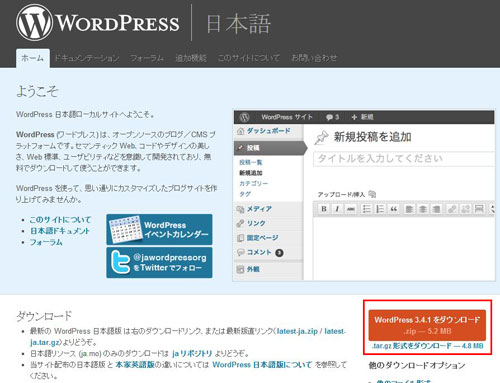Viewport: 500px width, 383px height.
Task: Click the Insert More tag icon
Action: pos(479,209)
